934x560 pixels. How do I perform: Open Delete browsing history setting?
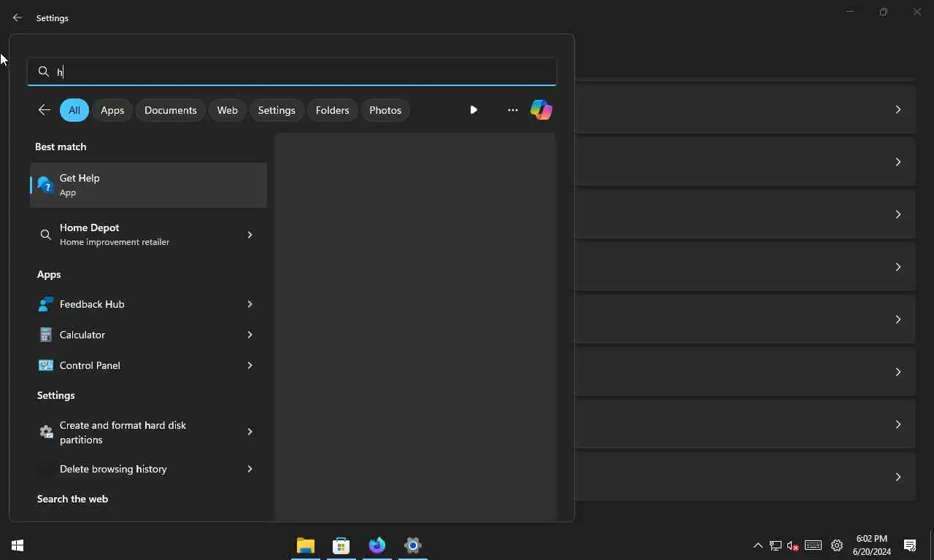click(x=148, y=469)
